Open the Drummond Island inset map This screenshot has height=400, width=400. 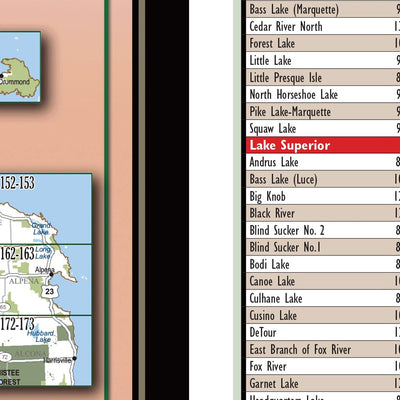(x=20, y=67)
